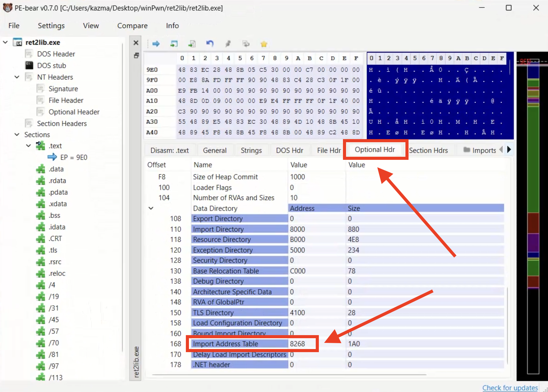Image resolution: width=548 pixels, height=392 pixels.
Task: Open the Strings tab
Action: (251, 150)
